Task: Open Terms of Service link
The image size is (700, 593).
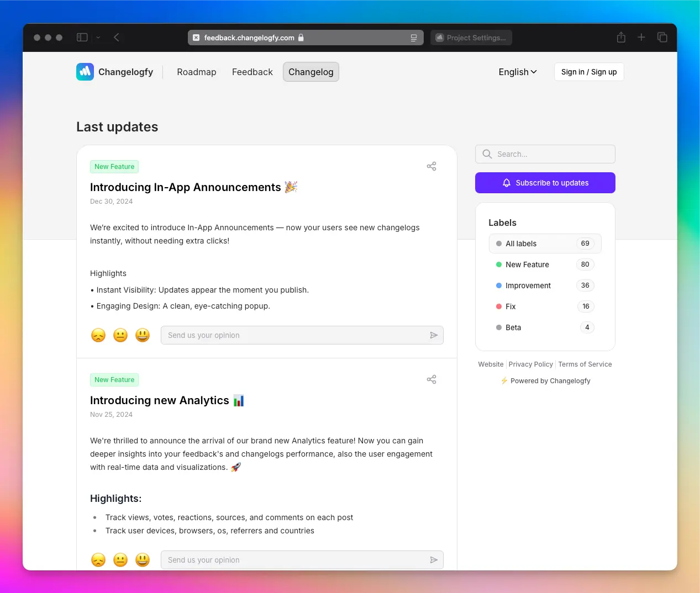Action: pyautogui.click(x=585, y=364)
